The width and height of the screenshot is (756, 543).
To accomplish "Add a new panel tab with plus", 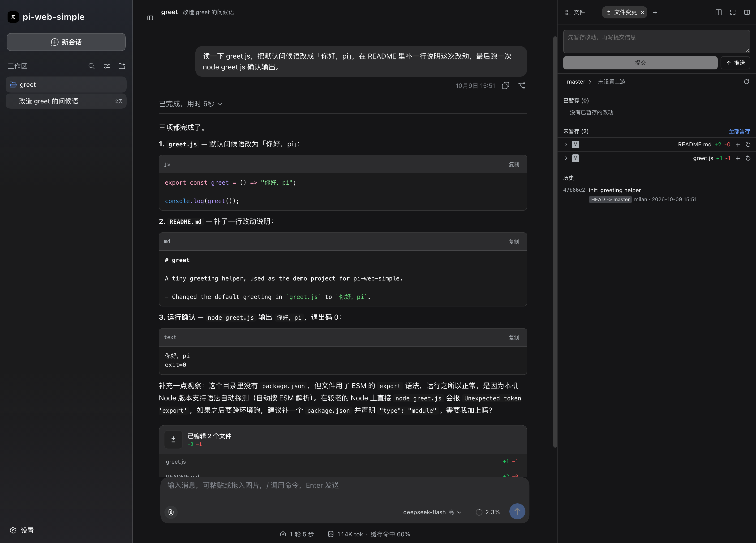I will point(655,12).
